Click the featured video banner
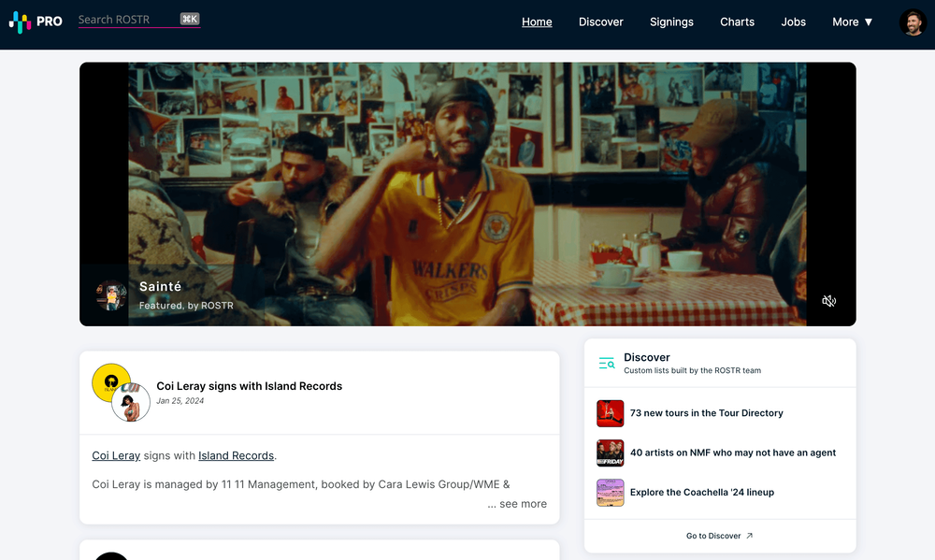This screenshot has width=935, height=560. click(x=467, y=194)
